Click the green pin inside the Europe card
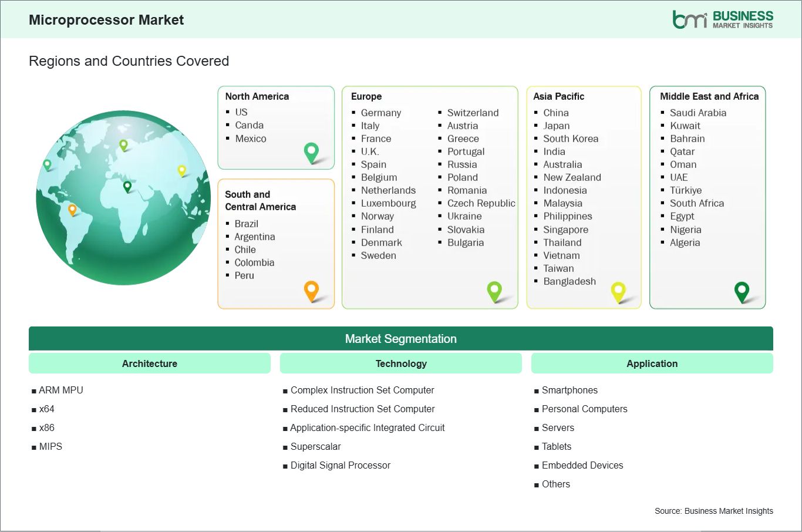The width and height of the screenshot is (802, 532). click(494, 290)
